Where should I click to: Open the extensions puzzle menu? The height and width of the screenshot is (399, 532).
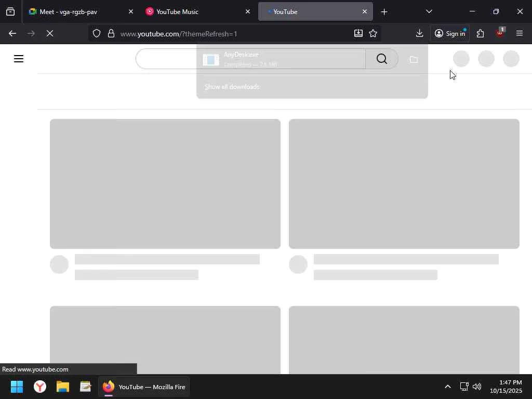pyautogui.click(x=480, y=33)
